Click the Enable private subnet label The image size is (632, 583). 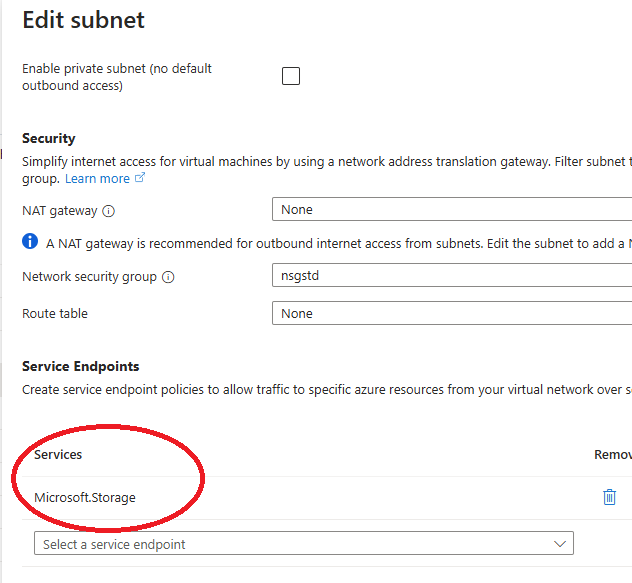click(117, 77)
